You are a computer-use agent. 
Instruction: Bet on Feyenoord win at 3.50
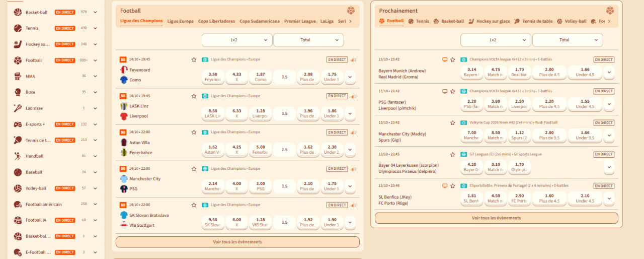pyautogui.click(x=213, y=77)
